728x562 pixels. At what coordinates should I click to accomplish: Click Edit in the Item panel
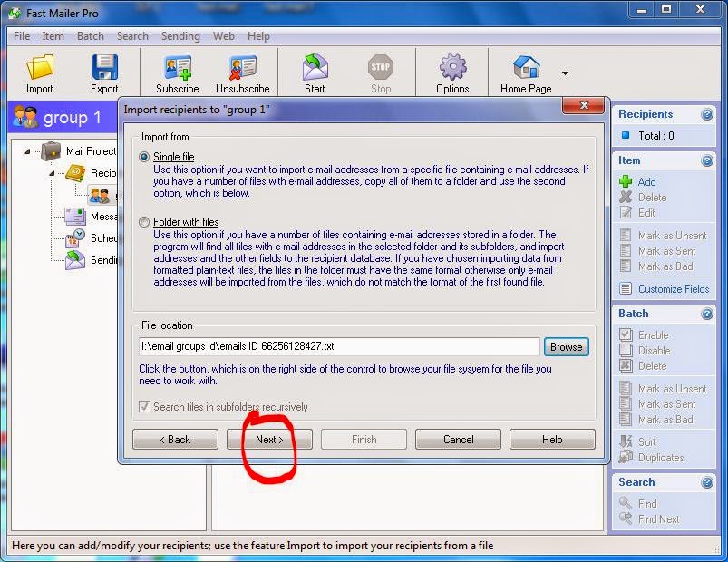646,212
